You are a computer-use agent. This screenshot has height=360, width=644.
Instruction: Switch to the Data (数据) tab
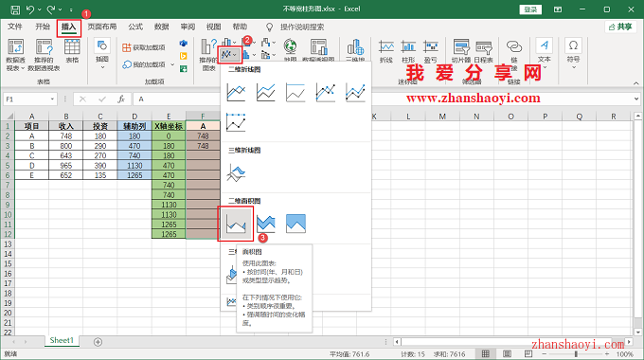[161, 27]
